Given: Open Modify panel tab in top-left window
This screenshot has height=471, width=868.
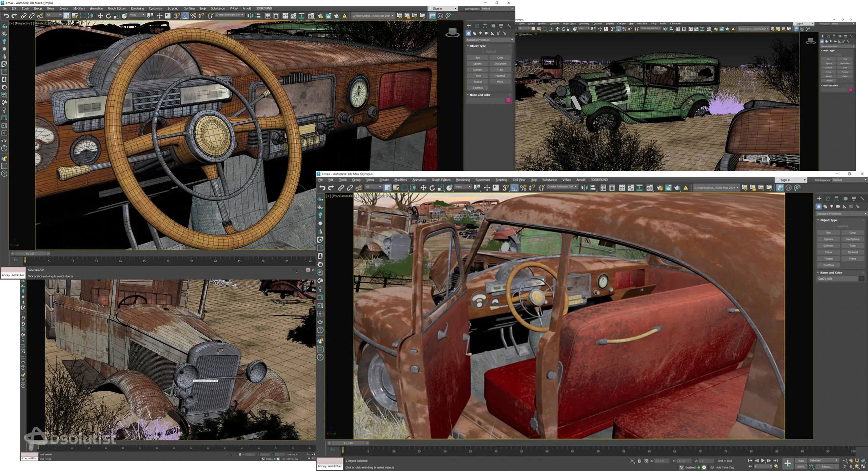Looking at the screenshot, I should coord(477,26).
